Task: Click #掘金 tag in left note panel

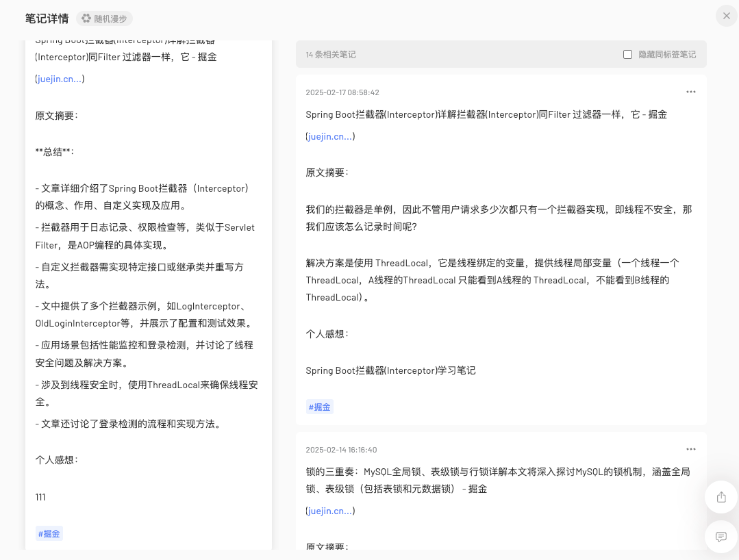Action: [x=49, y=534]
